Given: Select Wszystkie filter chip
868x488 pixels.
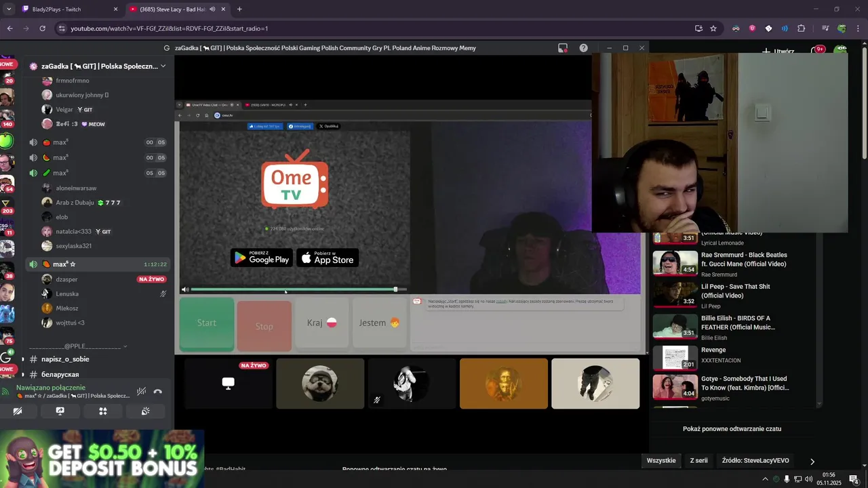Looking at the screenshot, I should tap(661, 461).
